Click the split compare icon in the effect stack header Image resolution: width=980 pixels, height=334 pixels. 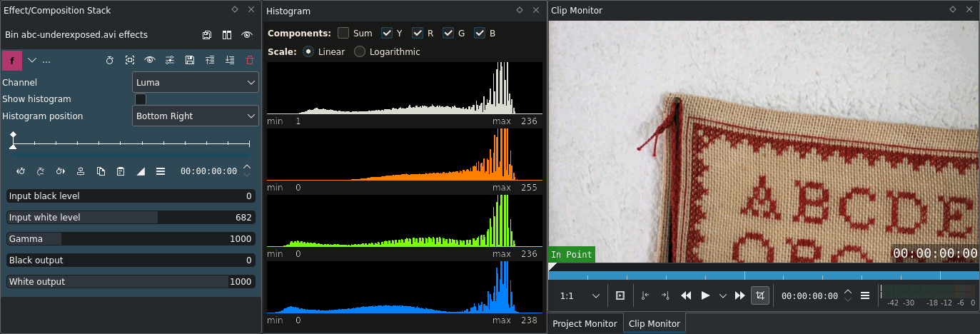click(x=227, y=34)
